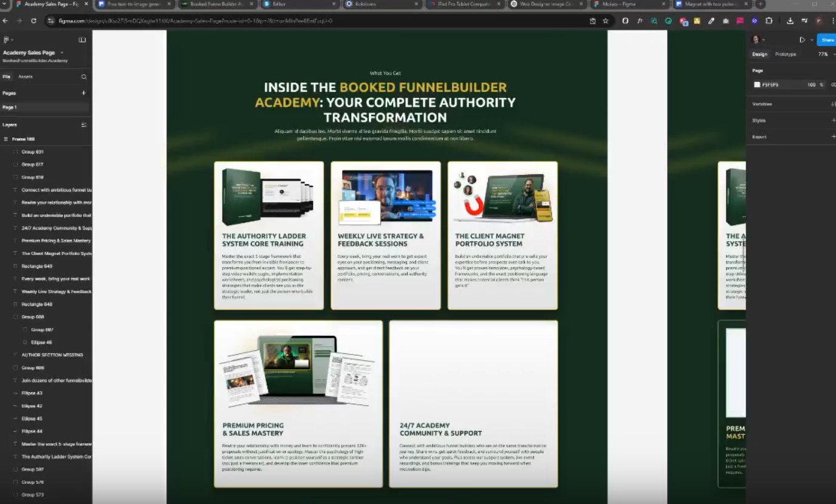Click the blue Share button
Image resolution: width=836 pixels, height=504 pixels.
point(827,40)
